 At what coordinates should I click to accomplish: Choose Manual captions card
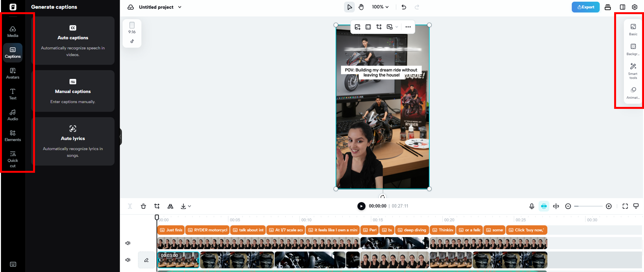[73, 91]
